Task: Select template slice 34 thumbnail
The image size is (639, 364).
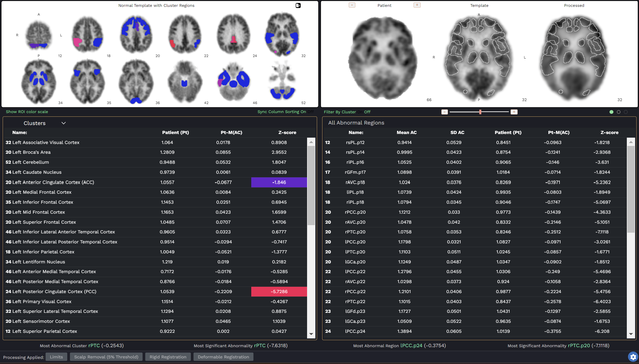Action: tap(39, 82)
